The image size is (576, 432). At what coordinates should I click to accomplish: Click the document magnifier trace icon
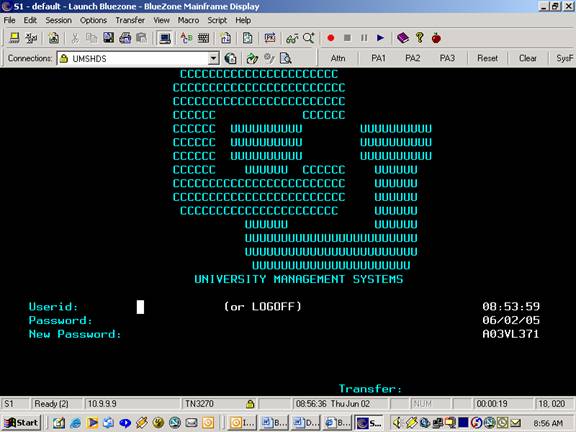click(285, 58)
